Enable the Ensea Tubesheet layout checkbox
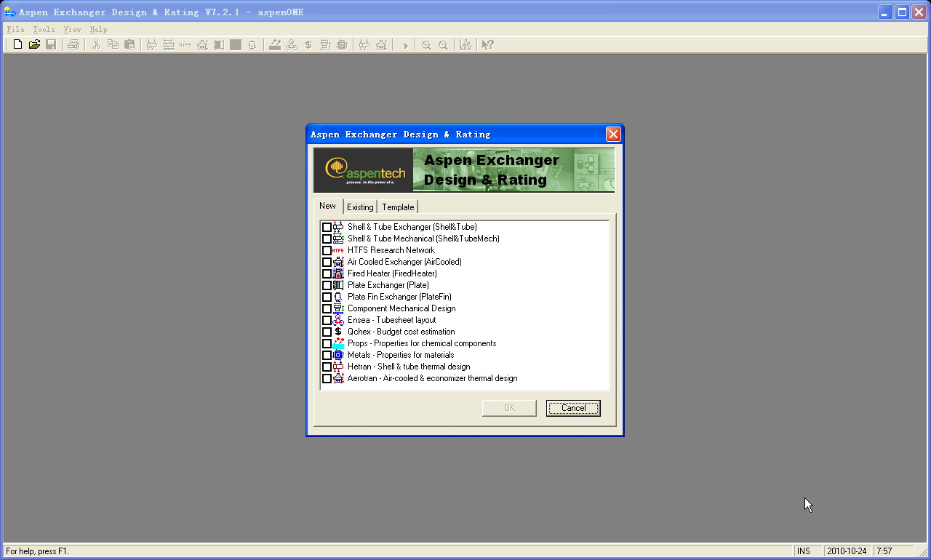Viewport: 931px width, 560px height. (x=327, y=320)
